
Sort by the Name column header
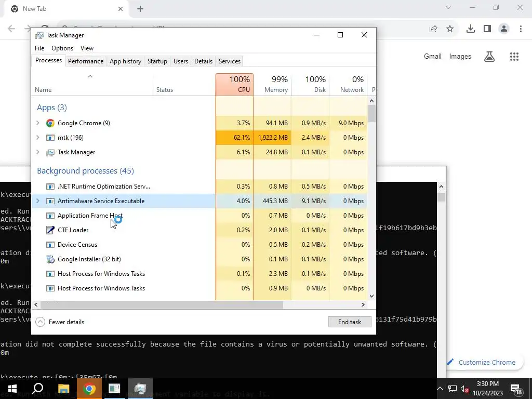(x=92, y=85)
